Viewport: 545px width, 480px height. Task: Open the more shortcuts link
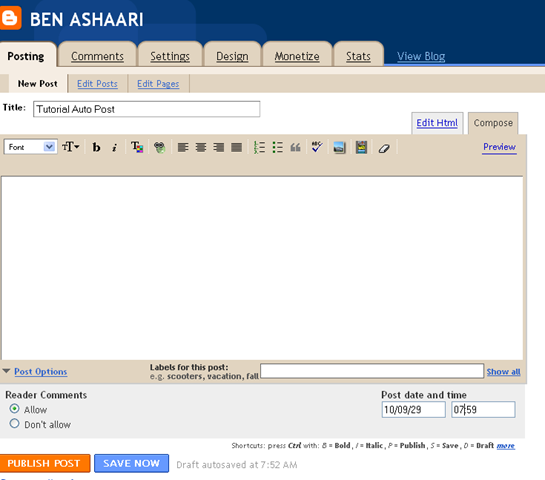[506, 446]
